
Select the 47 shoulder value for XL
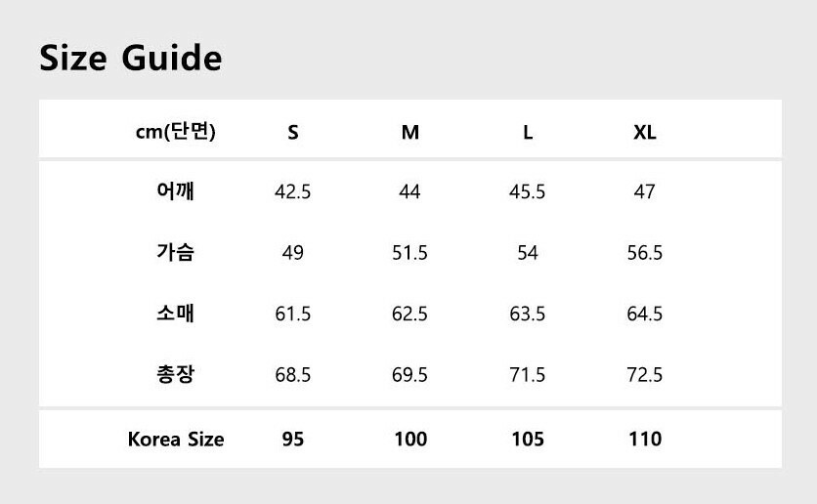(x=645, y=192)
